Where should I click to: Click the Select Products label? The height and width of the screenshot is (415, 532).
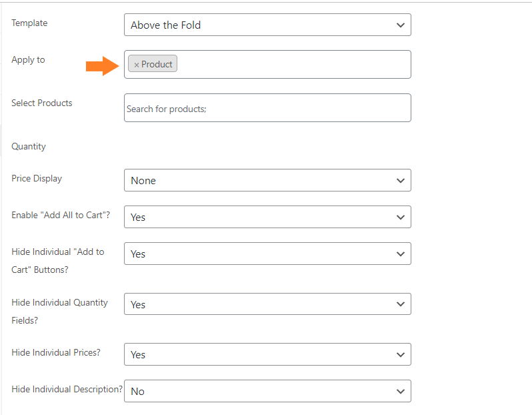42,103
